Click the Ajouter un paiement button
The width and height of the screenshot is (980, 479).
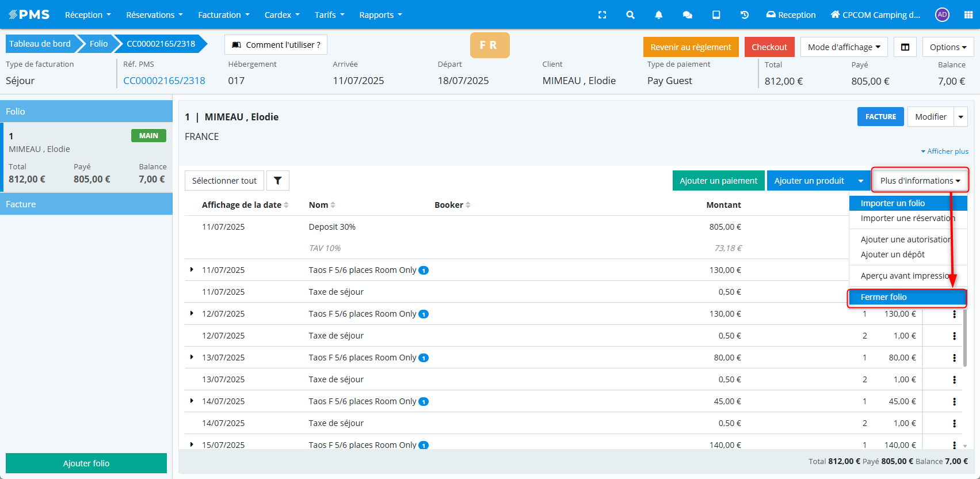(x=718, y=181)
